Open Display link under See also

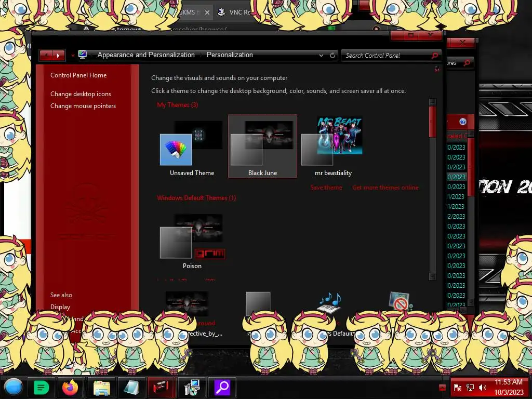tap(60, 307)
